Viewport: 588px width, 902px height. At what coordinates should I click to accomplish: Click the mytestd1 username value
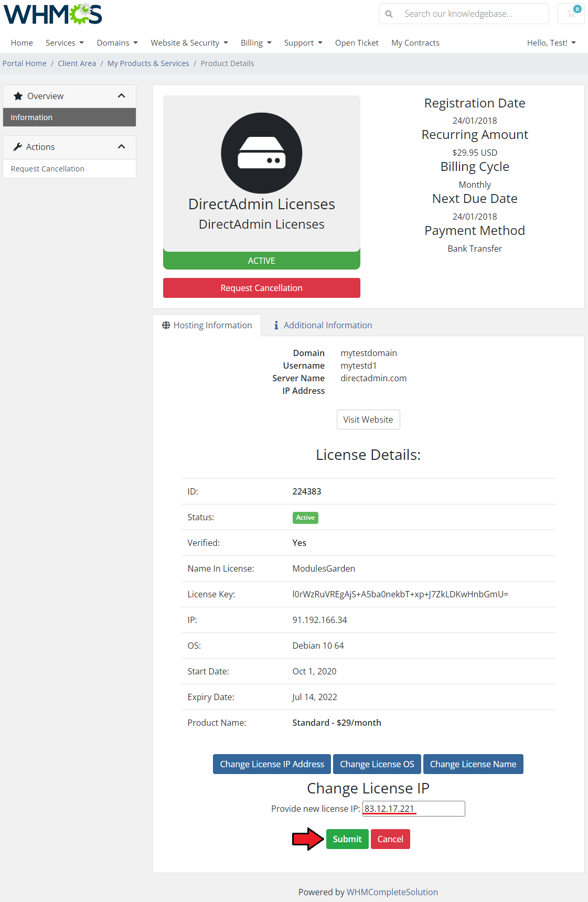(x=359, y=366)
